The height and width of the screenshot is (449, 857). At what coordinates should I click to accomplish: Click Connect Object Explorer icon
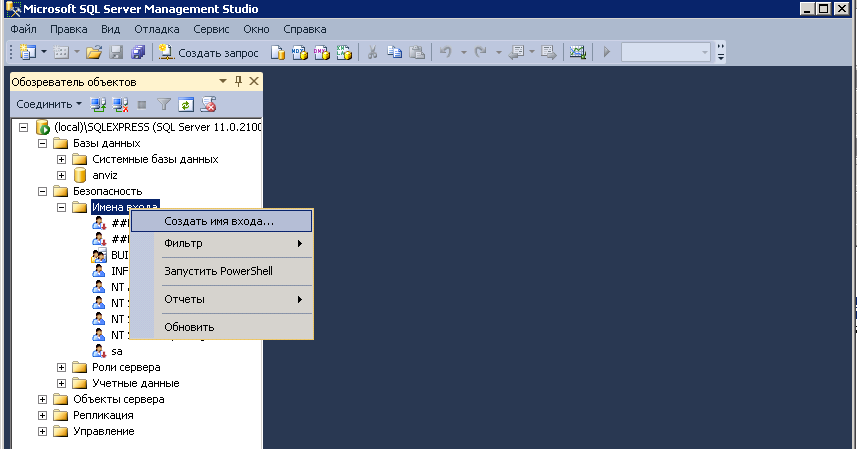point(98,104)
